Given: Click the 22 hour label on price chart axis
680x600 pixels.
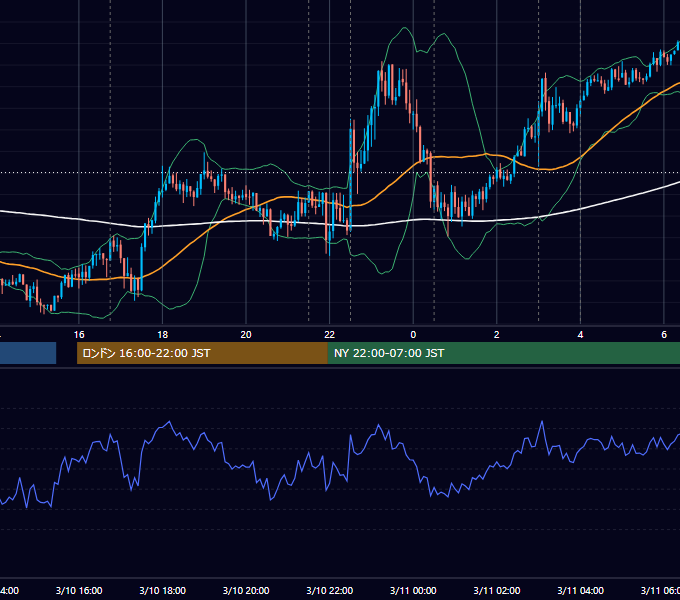Looking at the screenshot, I should [x=330, y=335].
